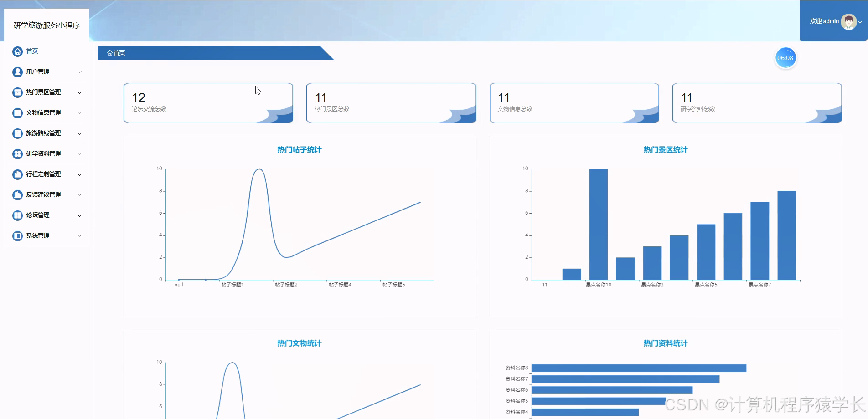The image size is (868, 419).
Task: Click the 景点名称7 axis label
Action: 760,285
